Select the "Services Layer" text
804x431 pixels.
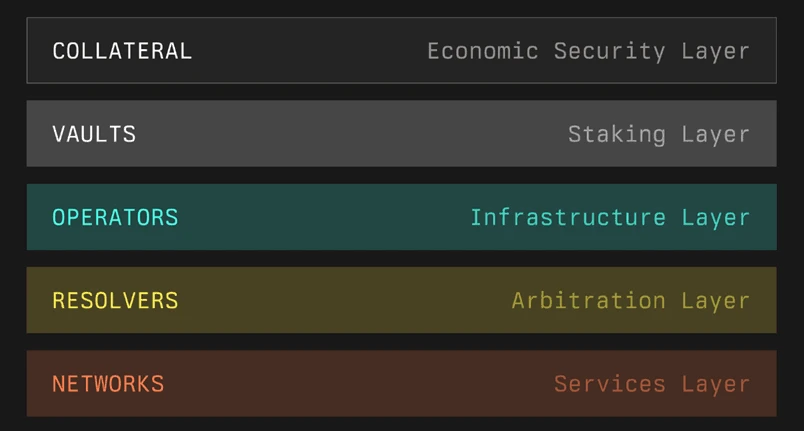(x=651, y=383)
